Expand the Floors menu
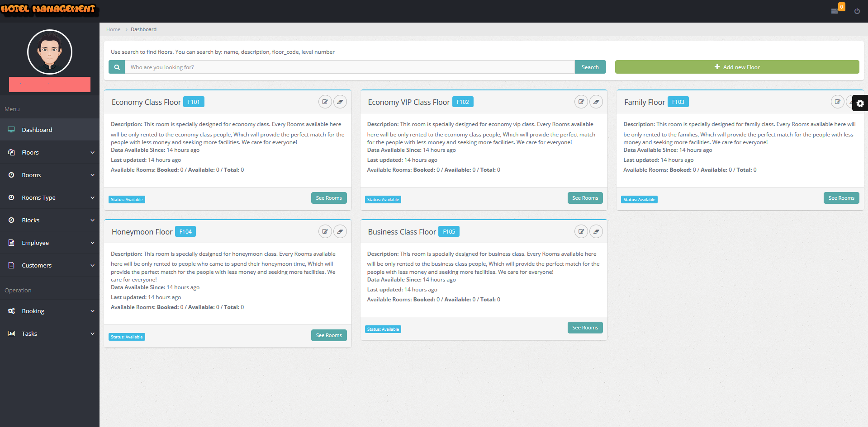The width and height of the screenshot is (868, 427). pyautogui.click(x=50, y=153)
